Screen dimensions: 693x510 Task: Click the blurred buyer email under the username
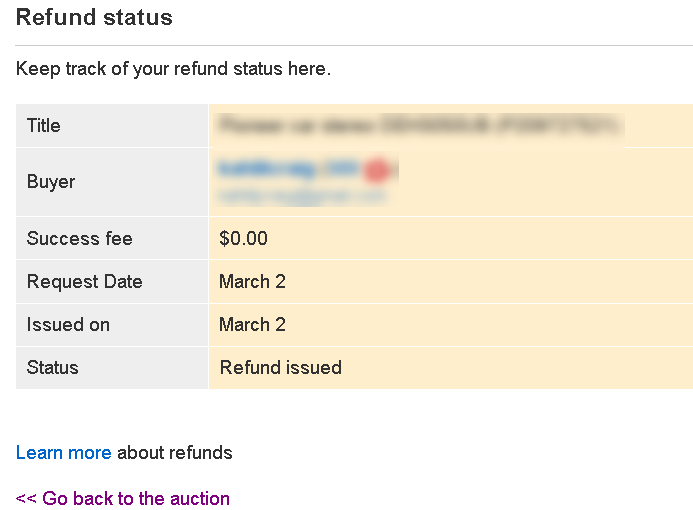301,197
